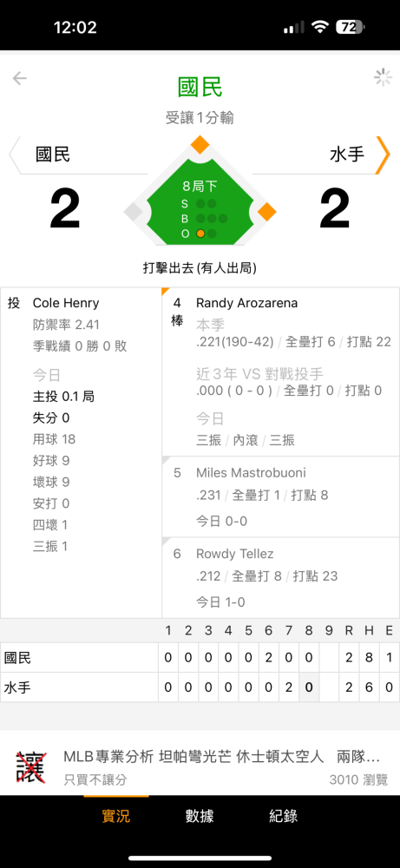Switch to the 紀錄 tab
The image size is (400, 868).
point(283,815)
